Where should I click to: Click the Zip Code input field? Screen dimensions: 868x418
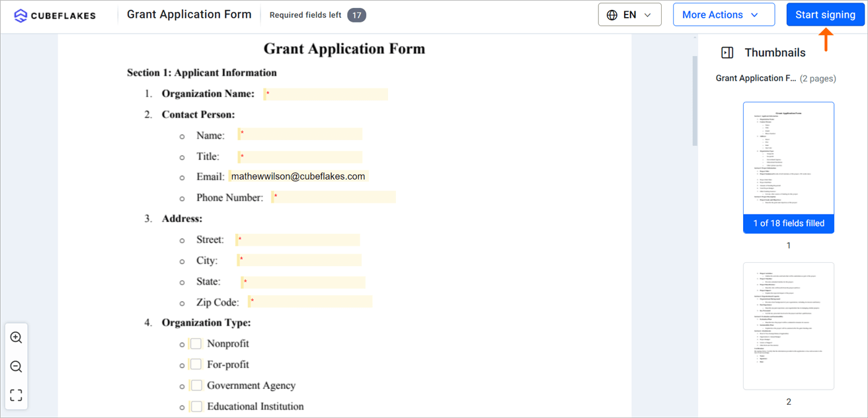point(310,302)
